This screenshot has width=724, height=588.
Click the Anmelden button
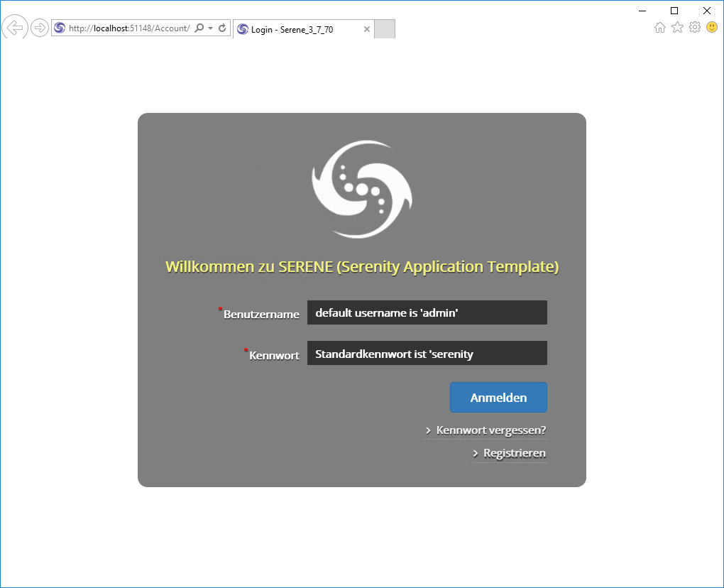click(499, 397)
